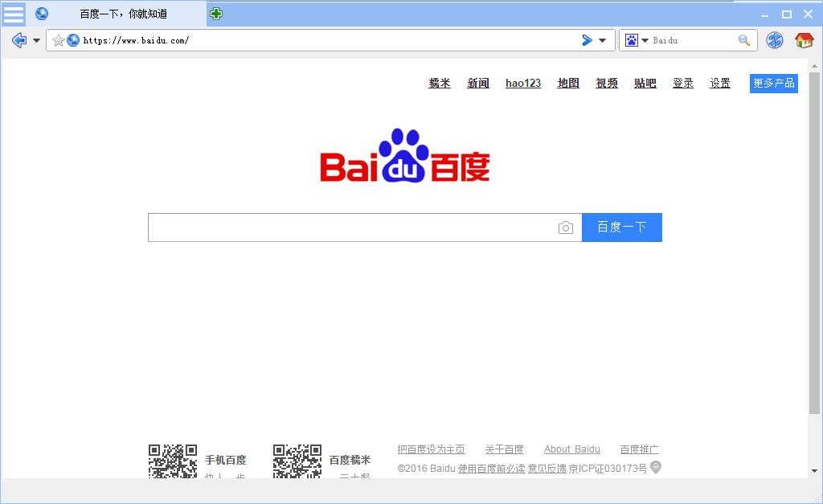Open the 把百度设为主页 link
Screen dimensions: 823x504
pyautogui.click(x=431, y=449)
